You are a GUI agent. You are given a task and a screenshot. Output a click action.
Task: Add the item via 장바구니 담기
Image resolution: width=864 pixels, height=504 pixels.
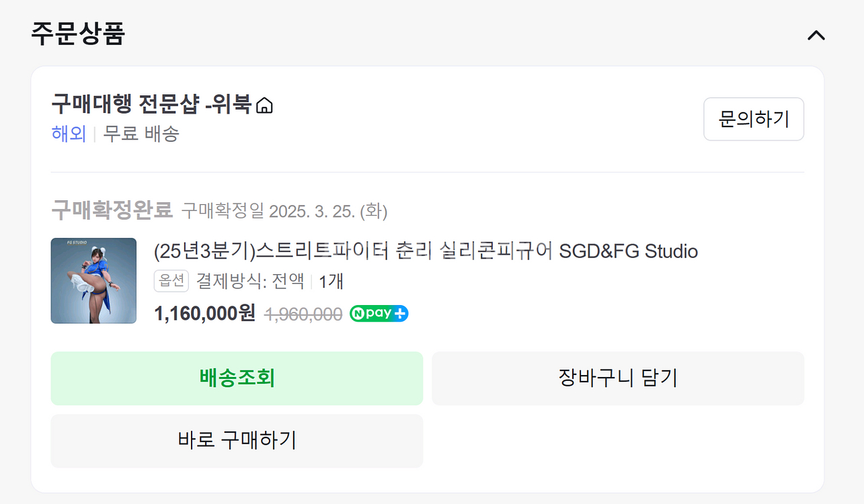618,378
